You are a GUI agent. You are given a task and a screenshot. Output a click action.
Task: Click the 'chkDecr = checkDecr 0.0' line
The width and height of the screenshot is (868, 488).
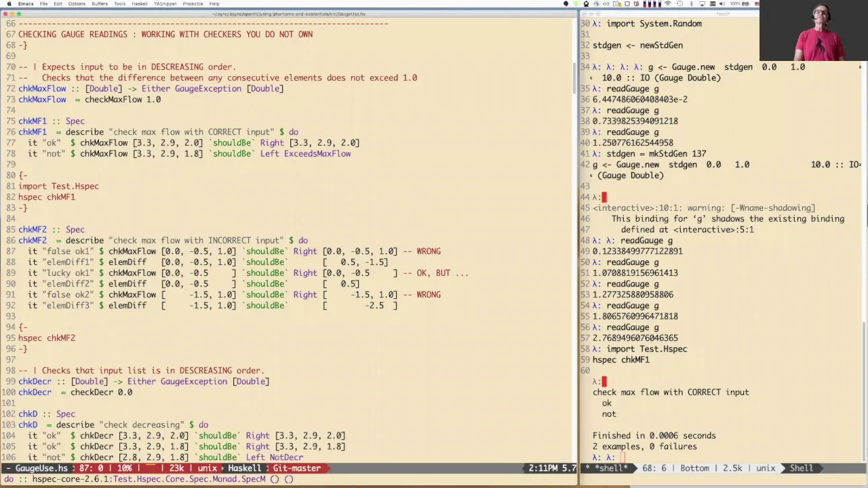click(x=75, y=392)
